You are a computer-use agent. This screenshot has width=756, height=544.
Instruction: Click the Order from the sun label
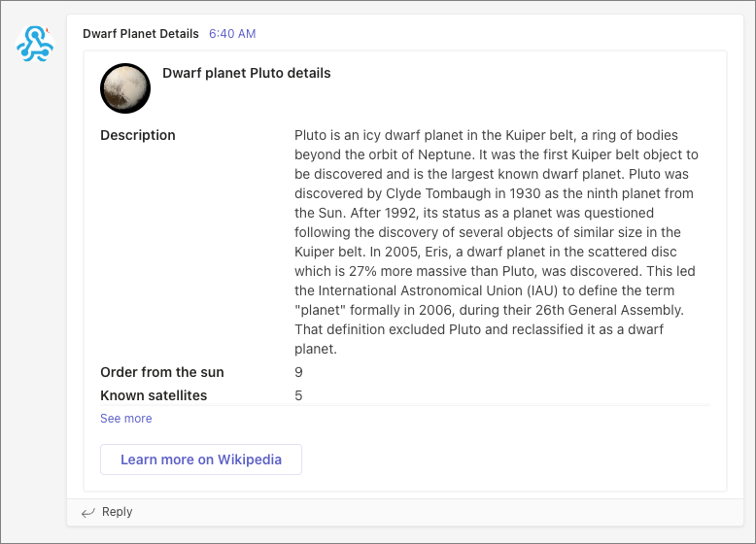162,372
